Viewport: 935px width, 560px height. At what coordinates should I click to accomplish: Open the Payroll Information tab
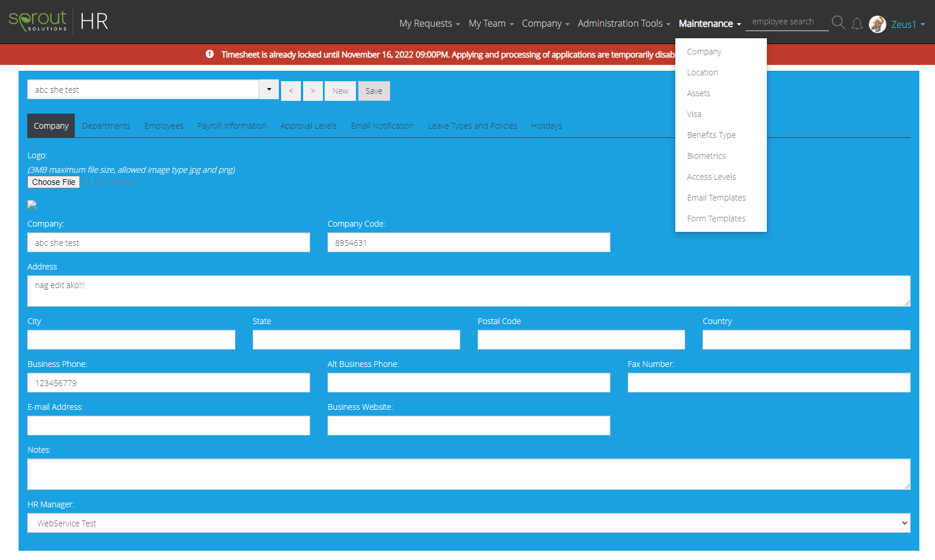[232, 126]
